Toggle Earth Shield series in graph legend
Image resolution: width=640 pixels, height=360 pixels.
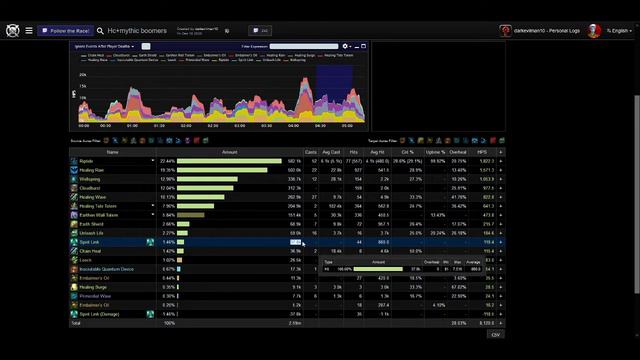(x=144, y=55)
